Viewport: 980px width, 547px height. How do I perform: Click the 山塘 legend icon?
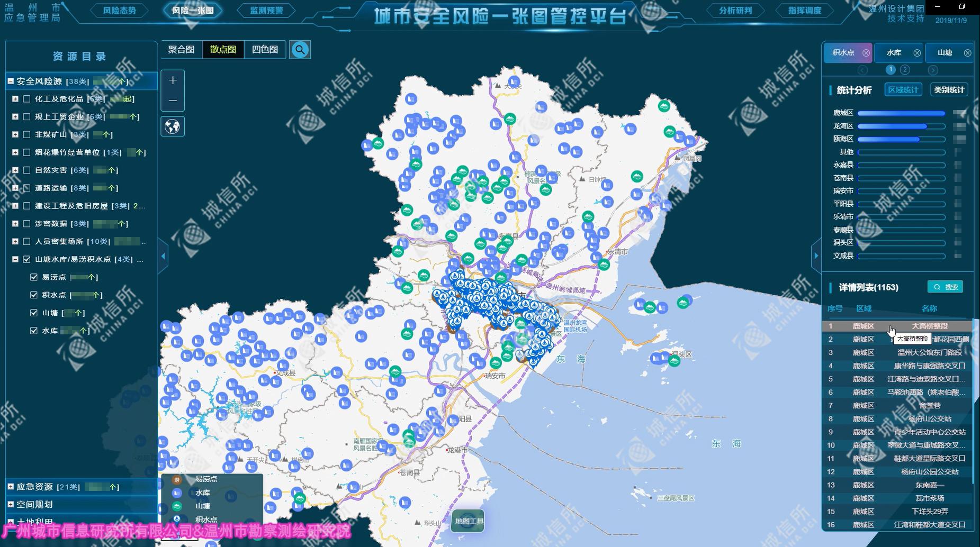pos(177,506)
